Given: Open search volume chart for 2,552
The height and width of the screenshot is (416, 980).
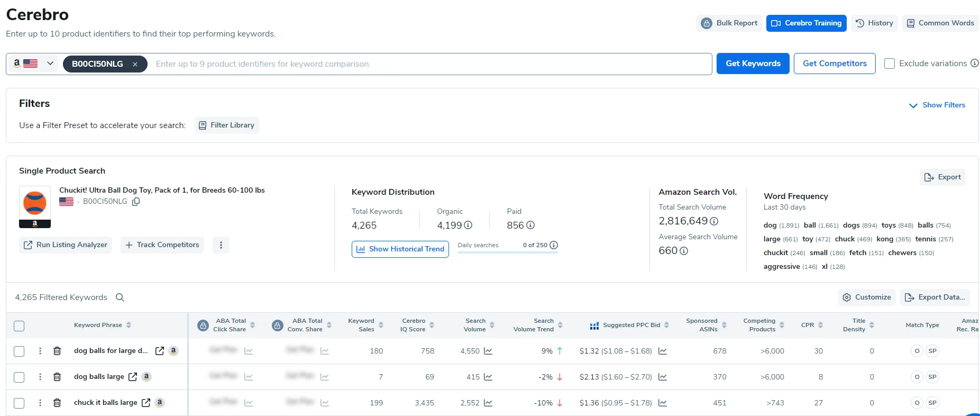Looking at the screenshot, I should (488, 403).
